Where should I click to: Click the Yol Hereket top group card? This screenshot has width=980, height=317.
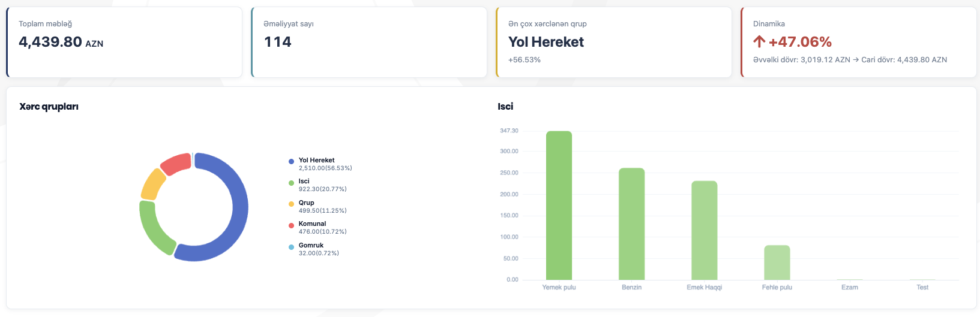pyautogui.click(x=614, y=42)
